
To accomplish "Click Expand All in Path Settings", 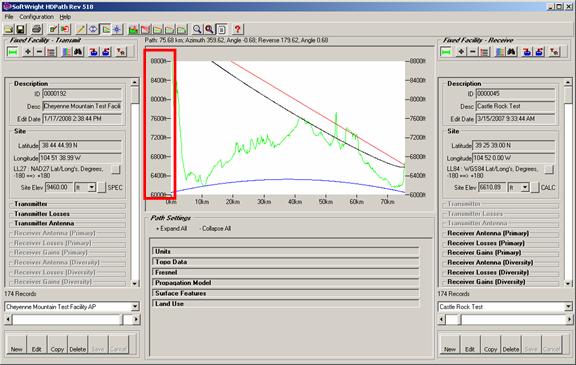I will click(x=171, y=228).
